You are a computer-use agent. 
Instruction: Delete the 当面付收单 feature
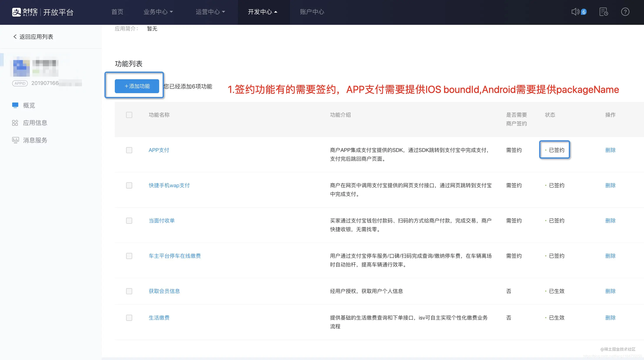click(x=610, y=221)
